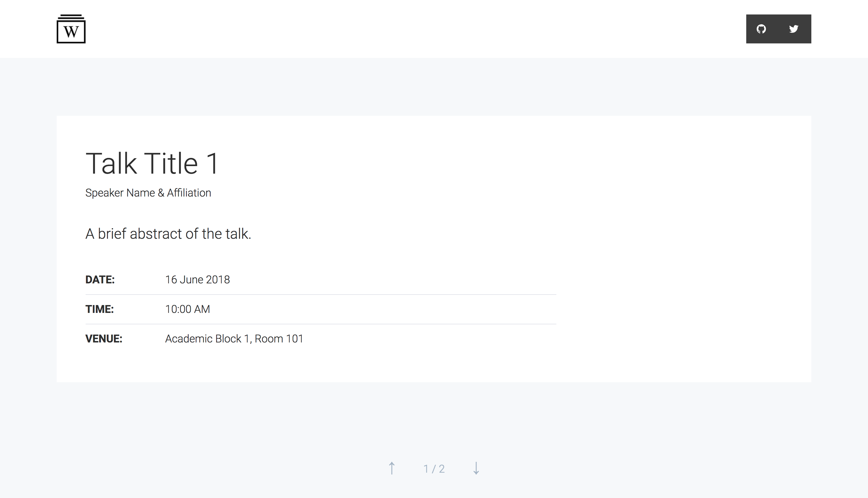Click the brief abstract paragraph

(x=168, y=234)
